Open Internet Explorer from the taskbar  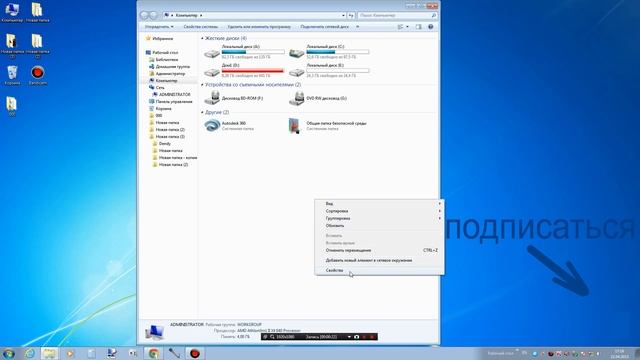(x=29, y=353)
